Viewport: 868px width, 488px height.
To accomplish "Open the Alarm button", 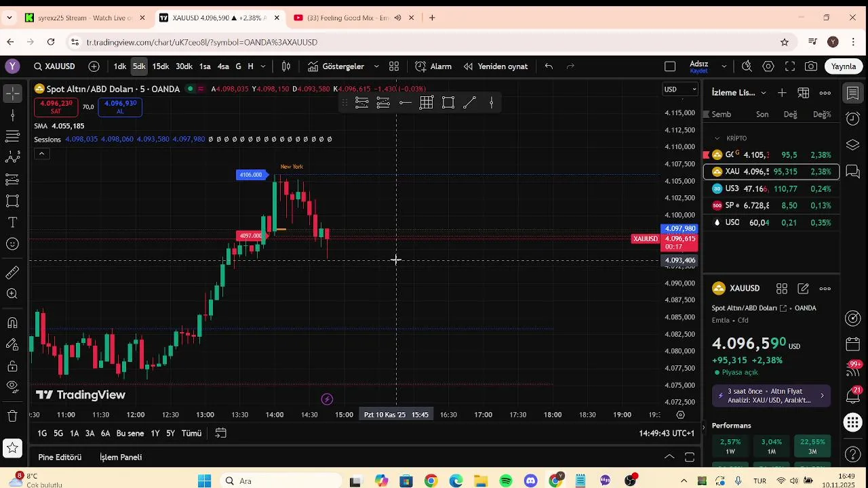I will [433, 66].
